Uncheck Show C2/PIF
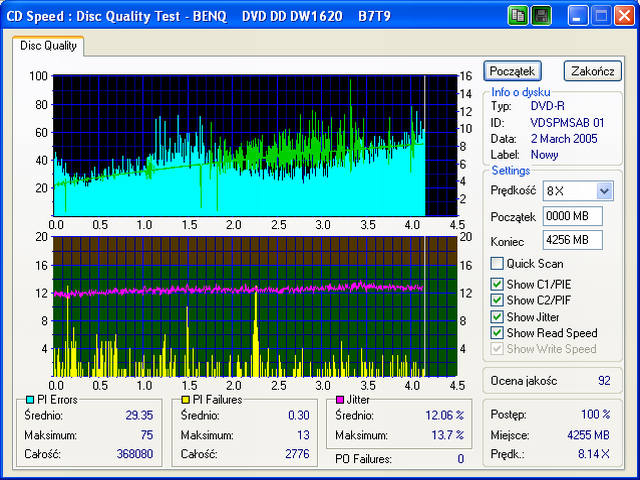The width and height of the screenshot is (640, 480). pos(497,300)
